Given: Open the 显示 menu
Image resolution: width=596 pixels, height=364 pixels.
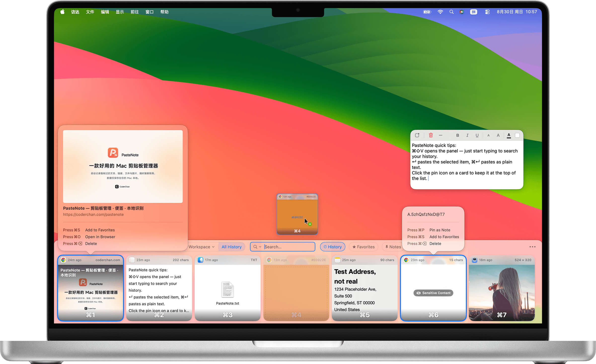Looking at the screenshot, I should [x=120, y=12].
